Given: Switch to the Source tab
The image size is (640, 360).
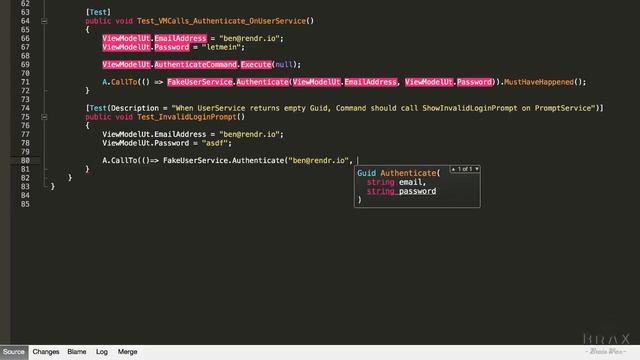Looking at the screenshot, I should [14, 352].
